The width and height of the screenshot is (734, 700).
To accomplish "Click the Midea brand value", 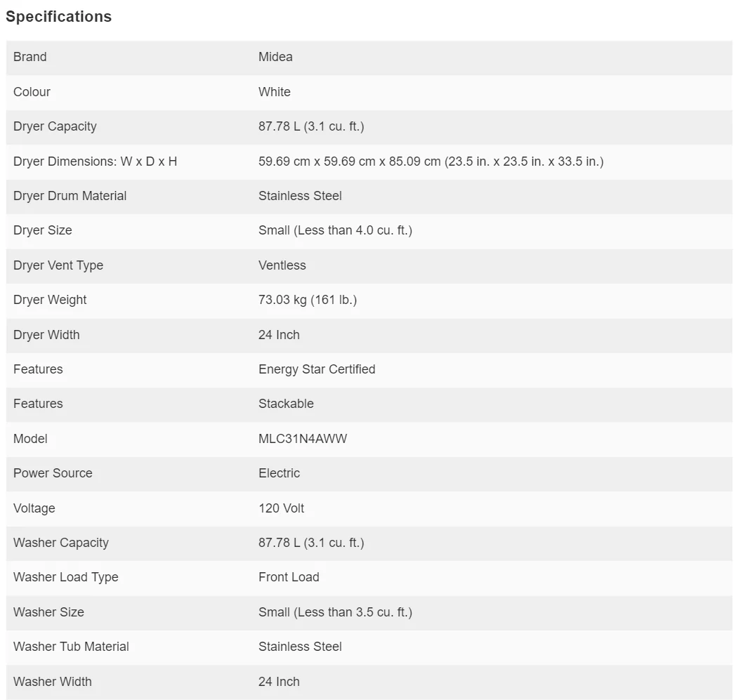I will click(x=275, y=57).
